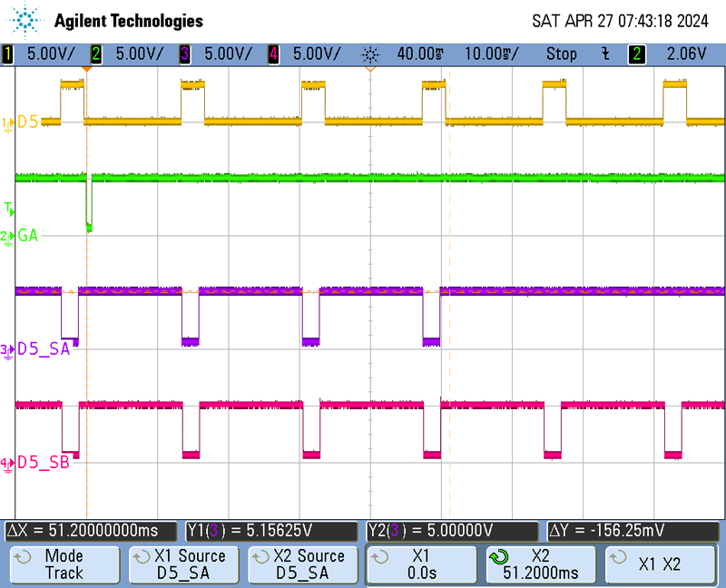Open the Mode Track cursor menu
This screenshot has height=588, width=726.
tap(64, 564)
